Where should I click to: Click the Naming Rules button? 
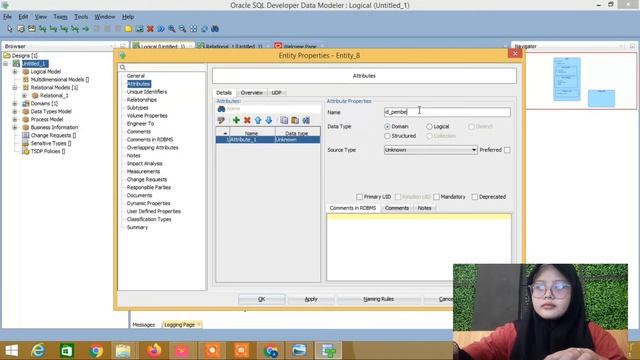click(378, 299)
